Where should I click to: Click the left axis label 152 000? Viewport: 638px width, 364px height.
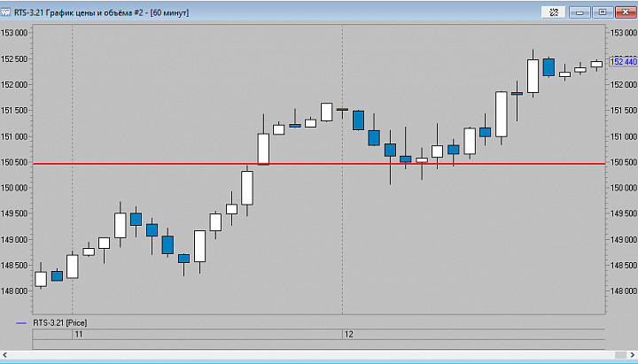pos(14,85)
